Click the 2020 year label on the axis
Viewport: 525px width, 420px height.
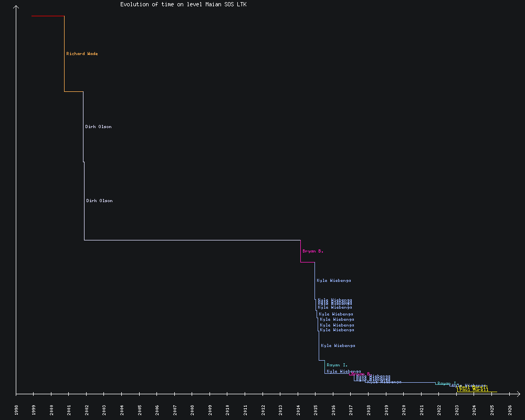[404, 409]
